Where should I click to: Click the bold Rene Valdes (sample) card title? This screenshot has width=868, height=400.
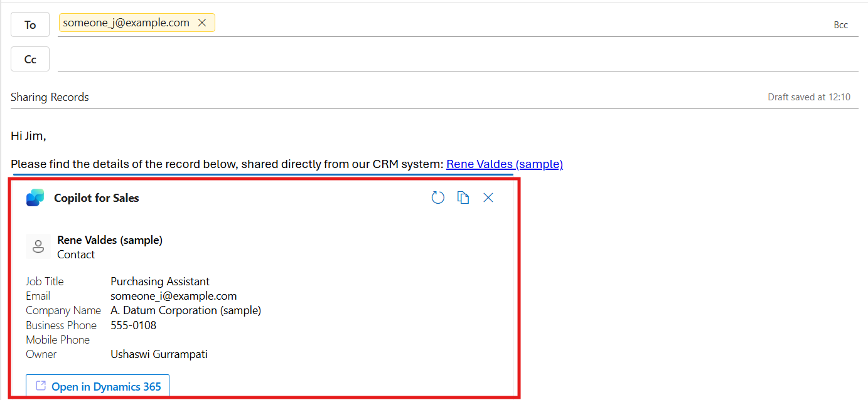110,240
